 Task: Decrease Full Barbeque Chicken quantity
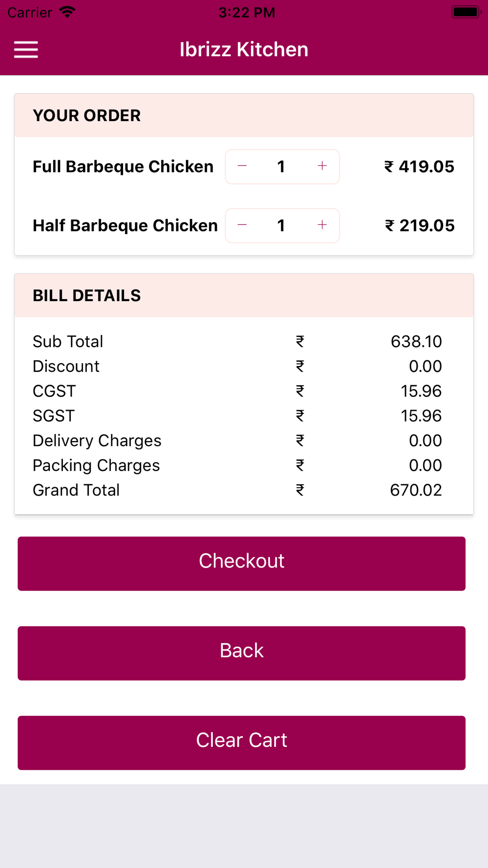[242, 166]
